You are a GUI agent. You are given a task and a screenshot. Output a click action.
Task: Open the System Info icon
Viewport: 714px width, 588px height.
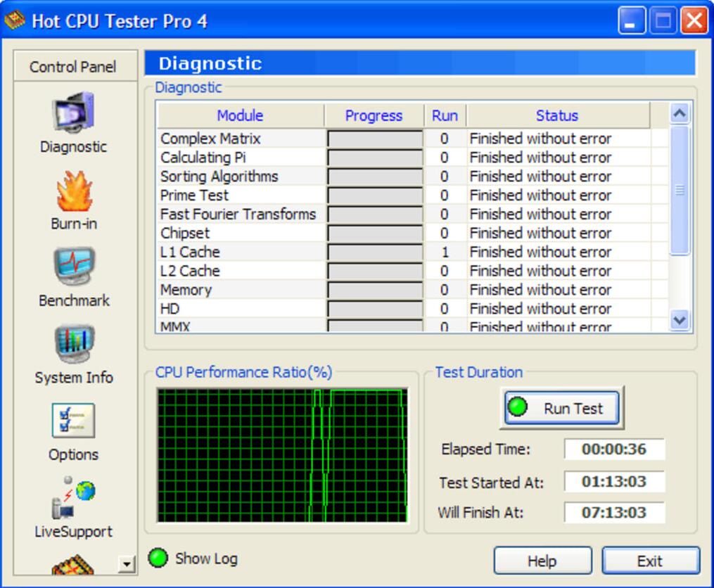coord(73,345)
